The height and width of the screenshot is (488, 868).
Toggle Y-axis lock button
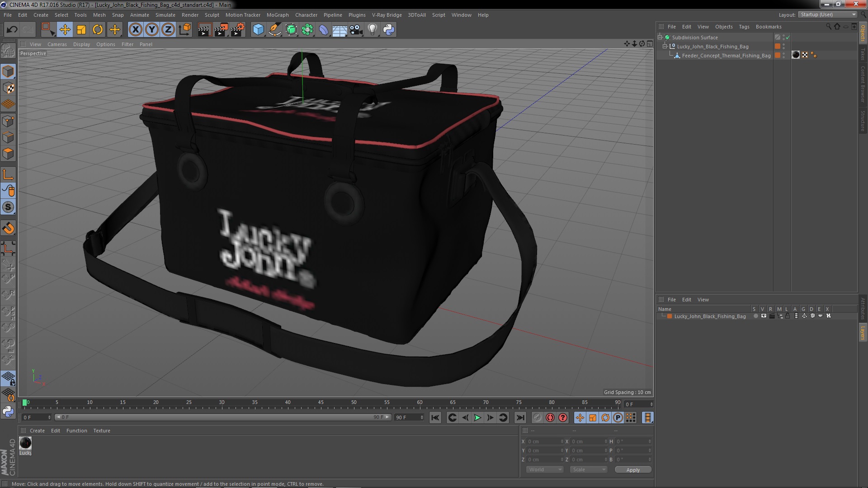coord(152,30)
